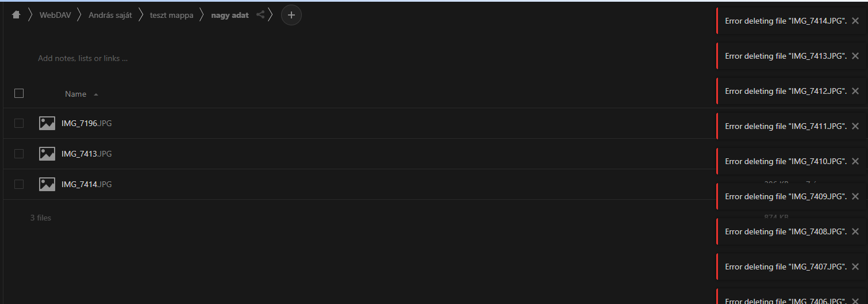868x304 pixels.
Task: Open share icon next to nagy adat
Action: [x=260, y=16]
